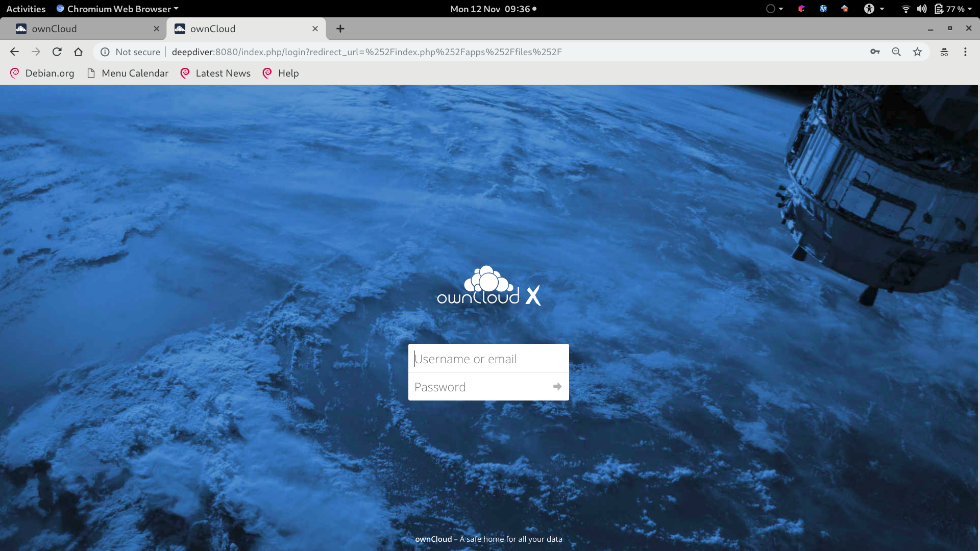Click the Not secure warning indicator

pyautogui.click(x=130, y=52)
